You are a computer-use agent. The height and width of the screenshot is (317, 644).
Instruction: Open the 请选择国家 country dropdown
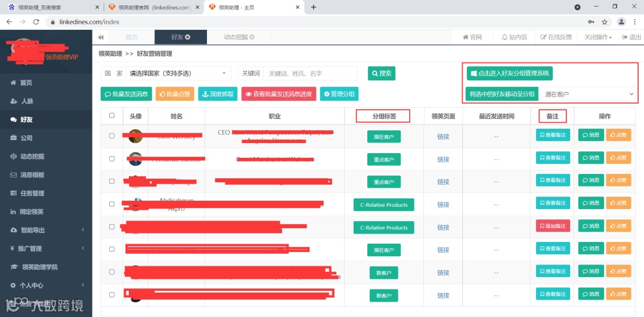[x=178, y=73]
